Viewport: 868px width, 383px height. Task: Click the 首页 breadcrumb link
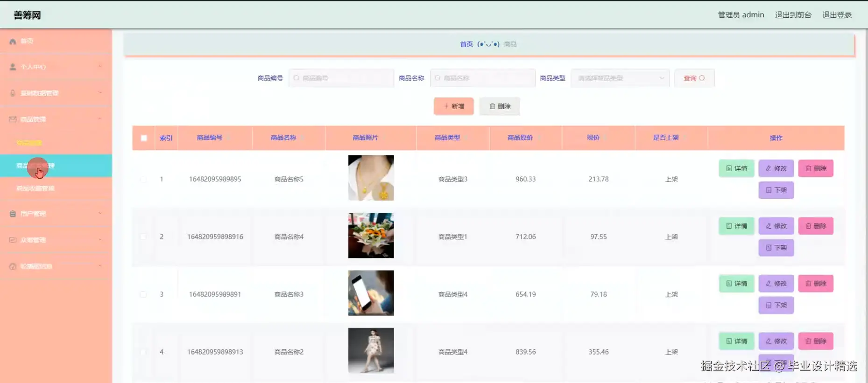coord(466,44)
